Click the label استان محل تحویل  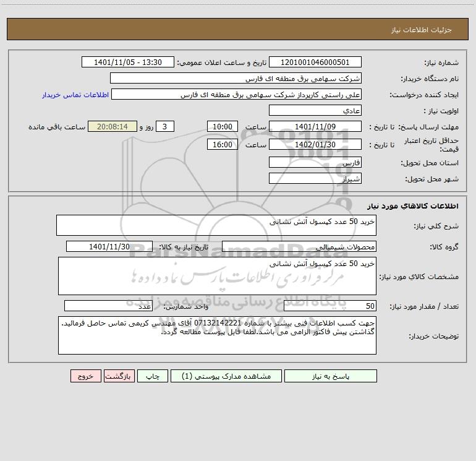430,163
